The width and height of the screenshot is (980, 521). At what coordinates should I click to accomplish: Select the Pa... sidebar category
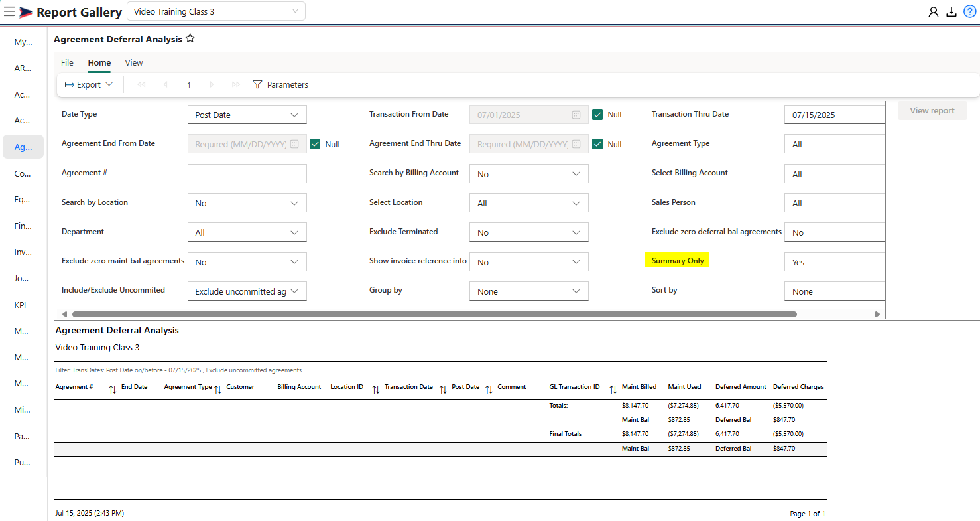click(x=23, y=436)
